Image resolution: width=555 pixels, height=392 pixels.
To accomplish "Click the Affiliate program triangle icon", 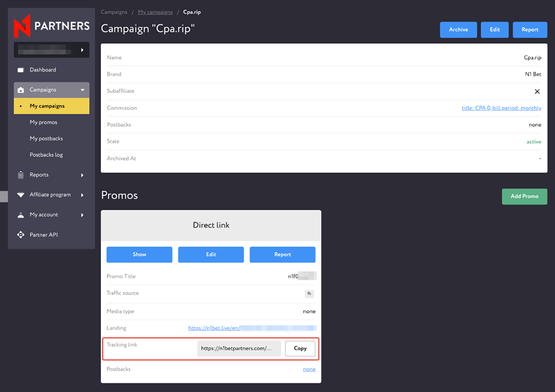I will click(21, 195).
